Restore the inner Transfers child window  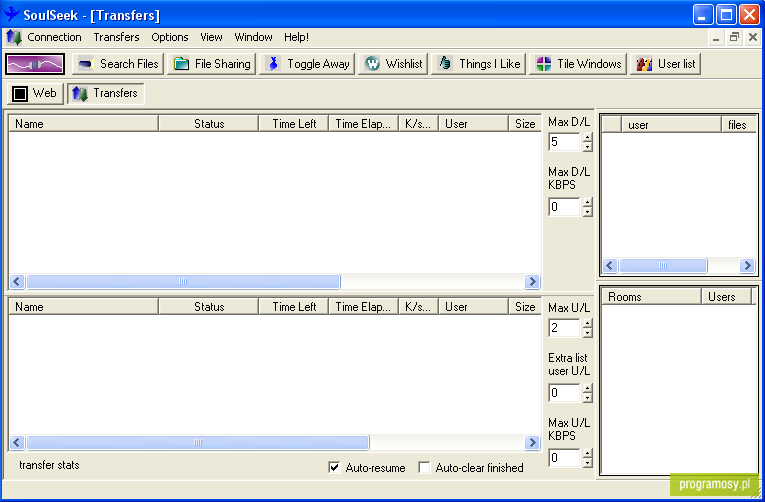734,37
